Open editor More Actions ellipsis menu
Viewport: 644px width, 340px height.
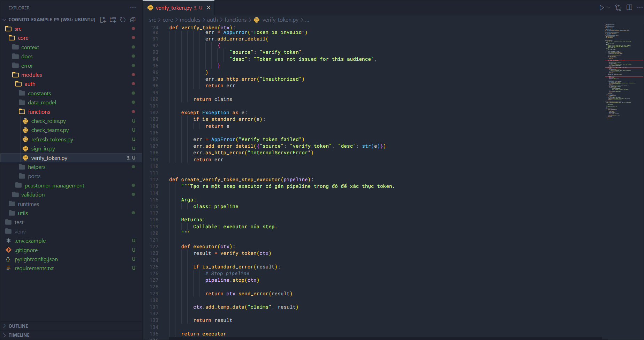639,8
